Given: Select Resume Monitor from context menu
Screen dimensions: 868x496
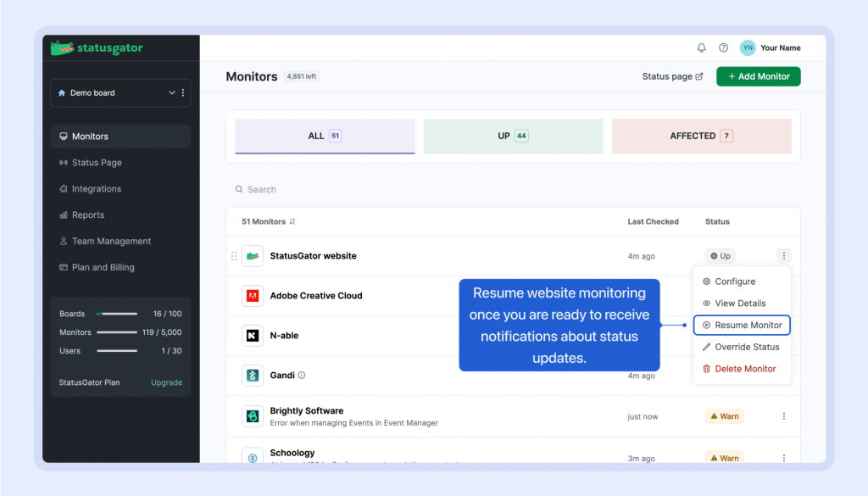Looking at the screenshot, I should pyautogui.click(x=742, y=325).
